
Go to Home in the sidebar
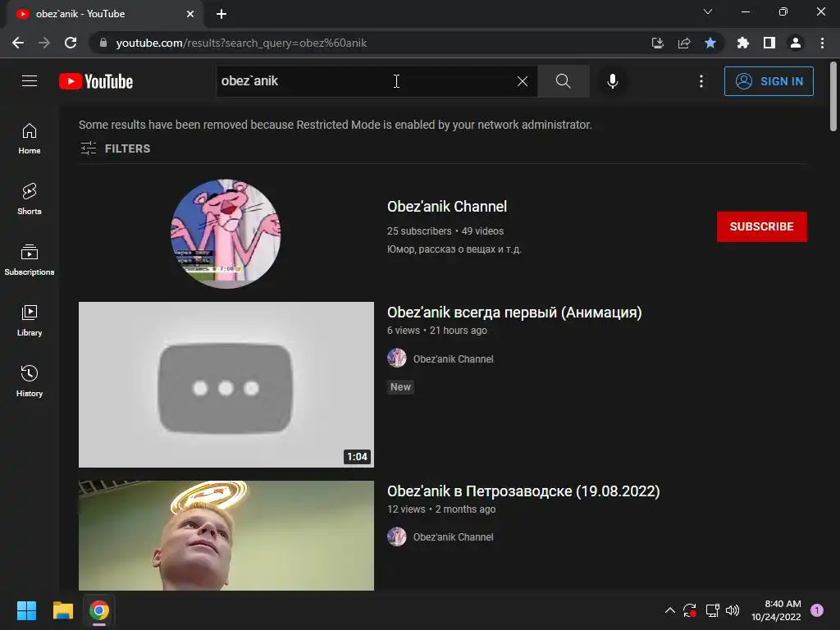(30, 139)
